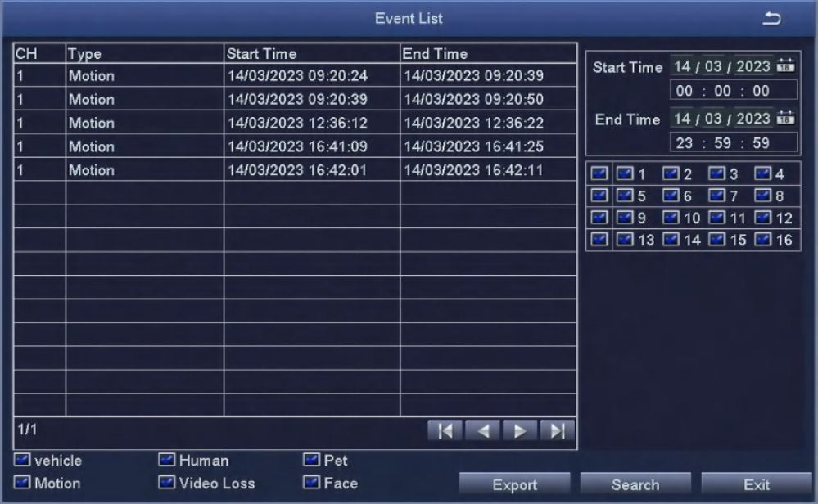Toggle channel 16 checkbox

pos(764,241)
